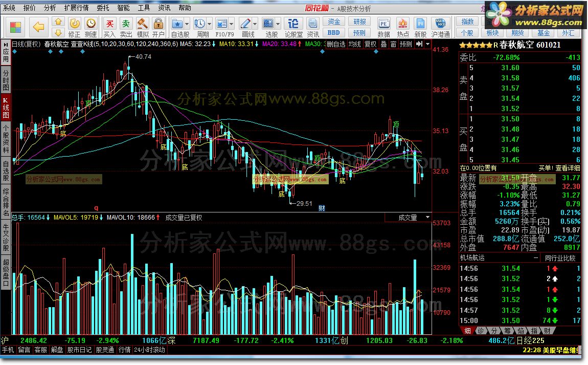Open the chart header options dropdown arrow
Viewport: 588px width, 365px height.
[x=427, y=44]
